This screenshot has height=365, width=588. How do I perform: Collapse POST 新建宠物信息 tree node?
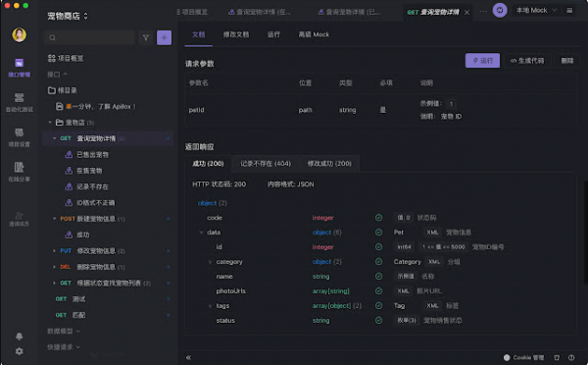click(x=54, y=219)
